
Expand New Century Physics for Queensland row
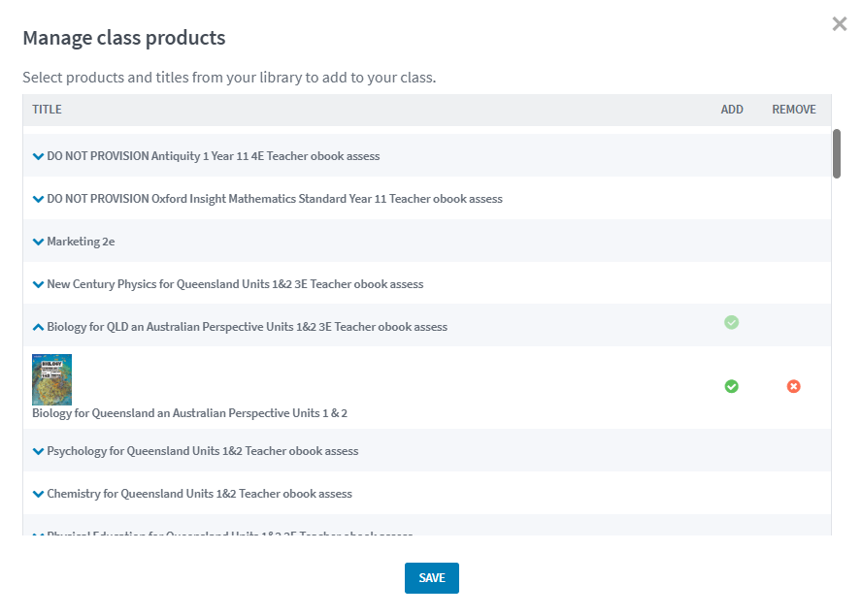pos(38,284)
